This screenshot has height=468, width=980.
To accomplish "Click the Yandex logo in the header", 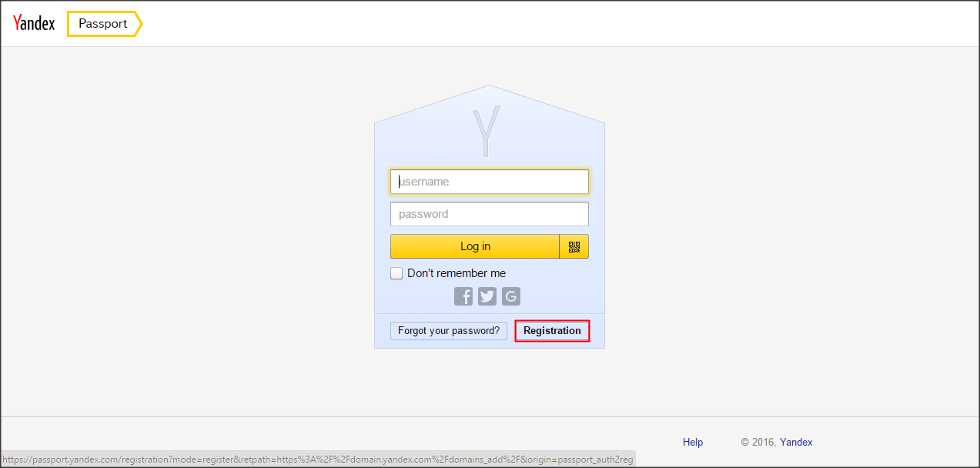I will [34, 23].
